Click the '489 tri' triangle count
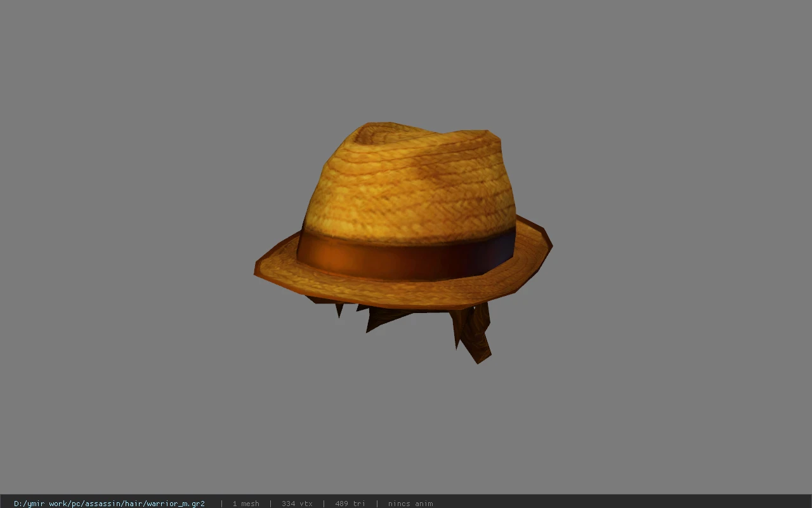This screenshot has height=508, width=812. tap(350, 504)
